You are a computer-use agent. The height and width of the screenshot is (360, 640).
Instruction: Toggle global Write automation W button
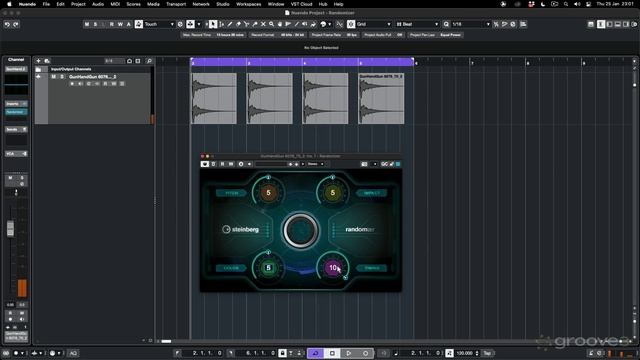[120, 24]
